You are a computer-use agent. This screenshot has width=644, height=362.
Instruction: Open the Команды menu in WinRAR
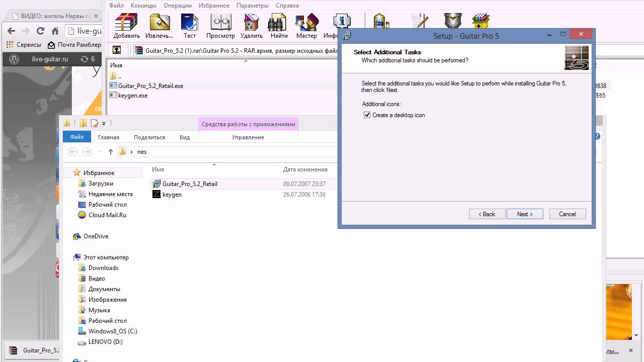click(x=143, y=6)
